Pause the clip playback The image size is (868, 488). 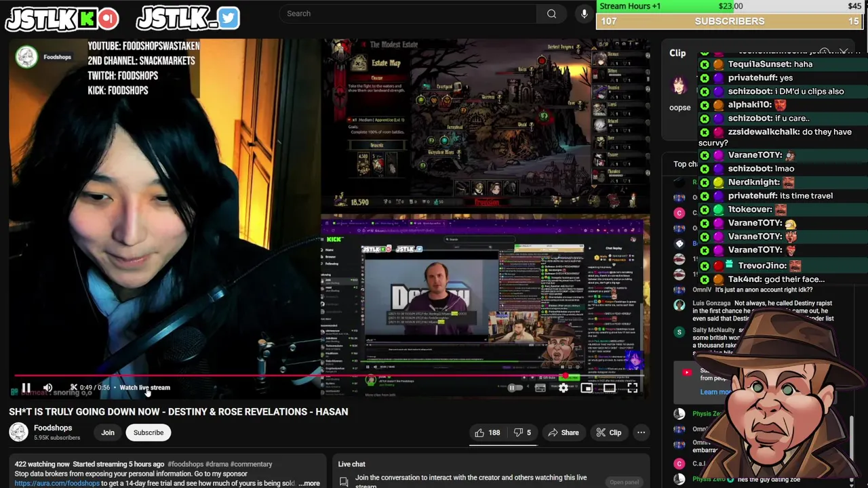pos(26,388)
